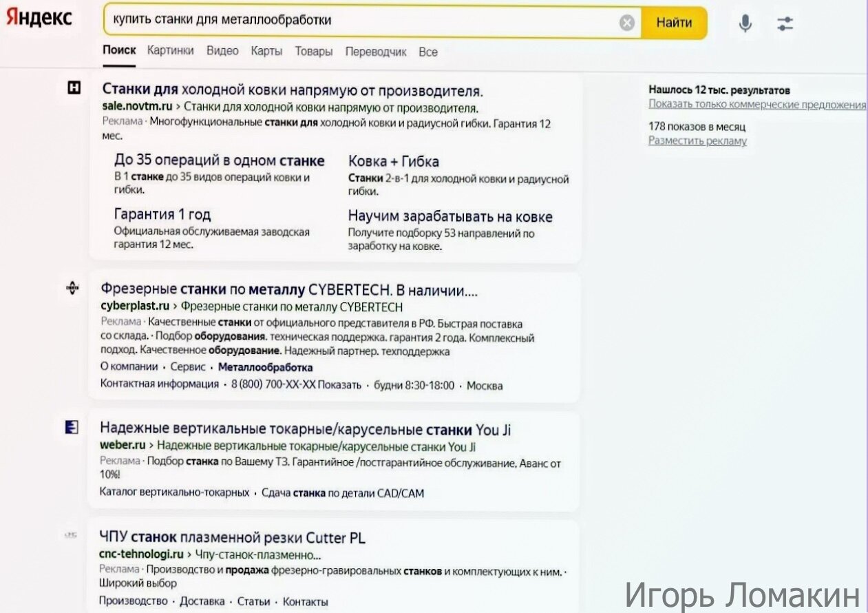Open the 'О компании' sitelink
The width and height of the screenshot is (868, 613).
(129, 368)
